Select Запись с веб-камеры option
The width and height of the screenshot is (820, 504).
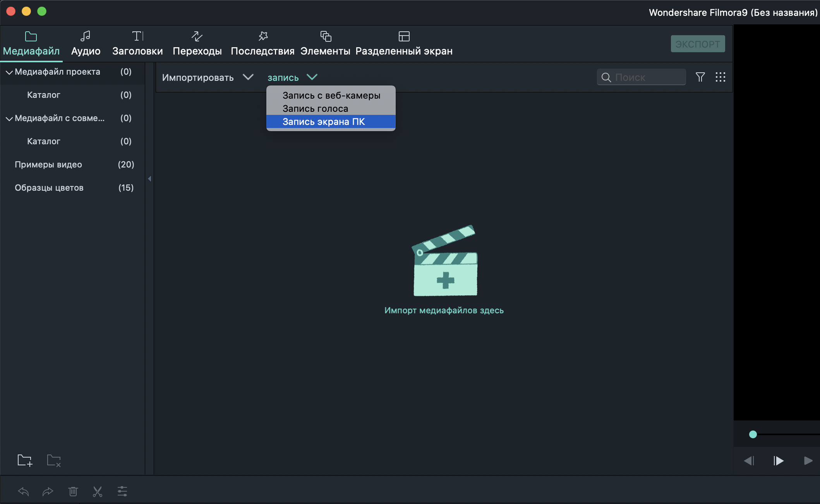[x=331, y=96]
